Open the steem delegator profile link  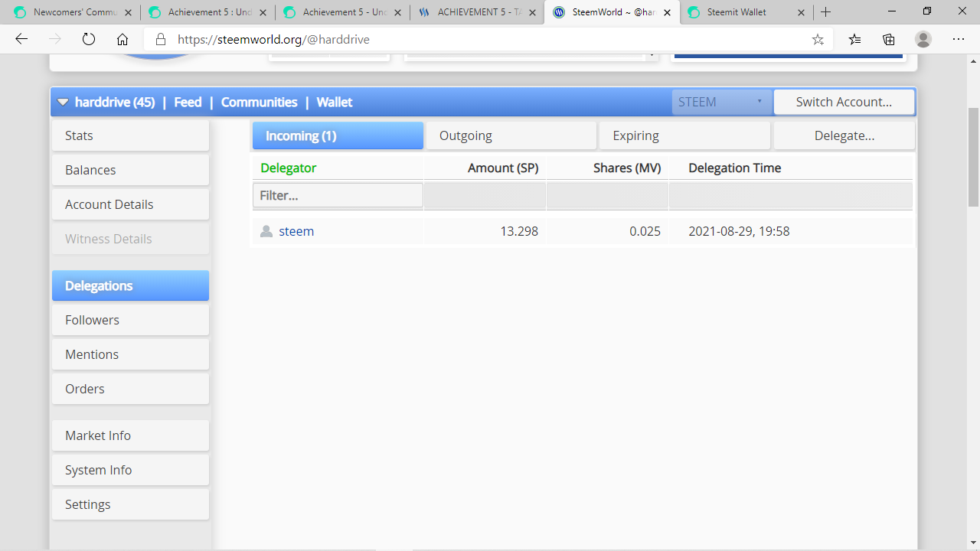296,230
